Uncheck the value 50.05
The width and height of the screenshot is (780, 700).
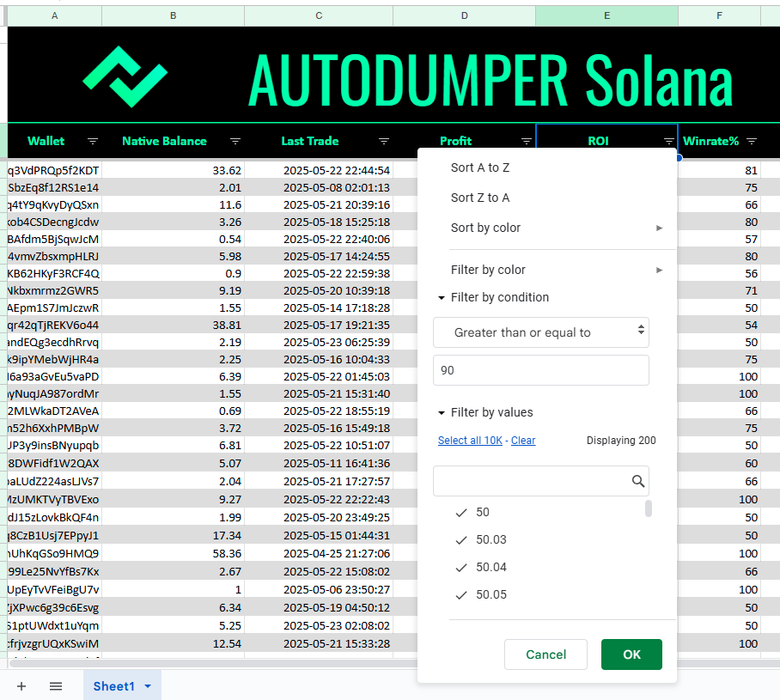pyautogui.click(x=461, y=594)
